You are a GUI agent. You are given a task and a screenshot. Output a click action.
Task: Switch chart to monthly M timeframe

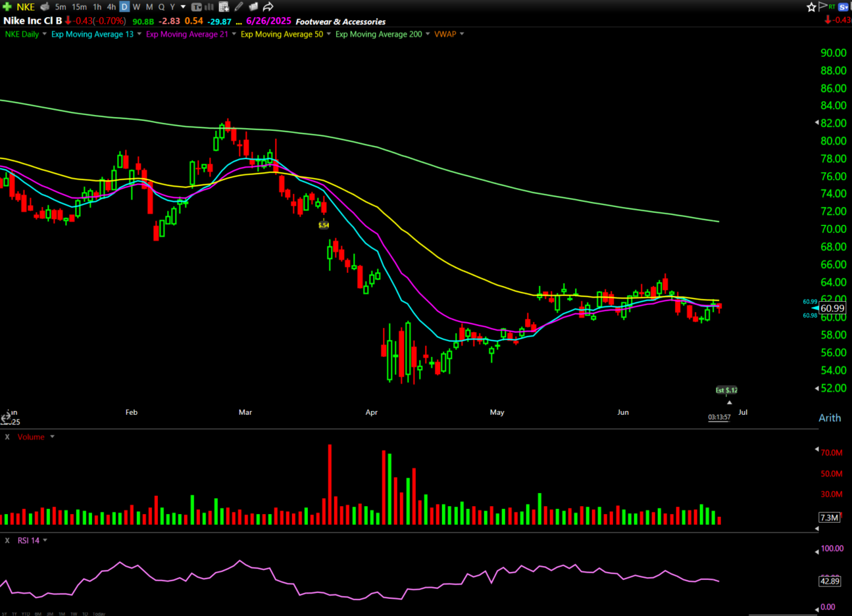coord(149,7)
